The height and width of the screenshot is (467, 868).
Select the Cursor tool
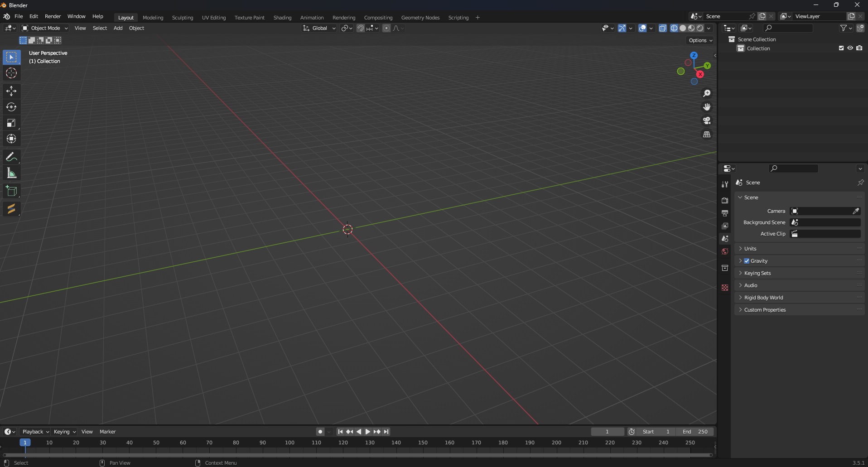(11, 73)
